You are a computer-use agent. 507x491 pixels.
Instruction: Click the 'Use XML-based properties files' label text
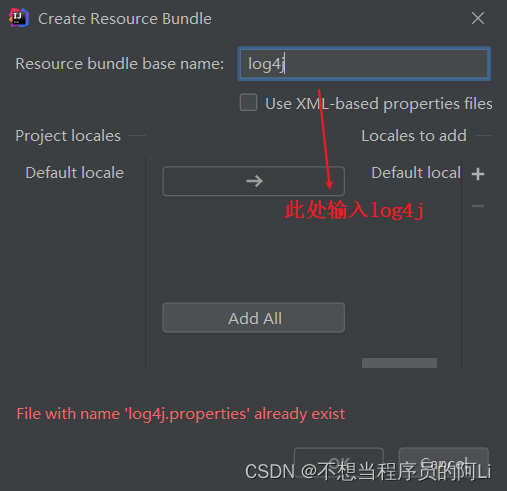click(379, 104)
